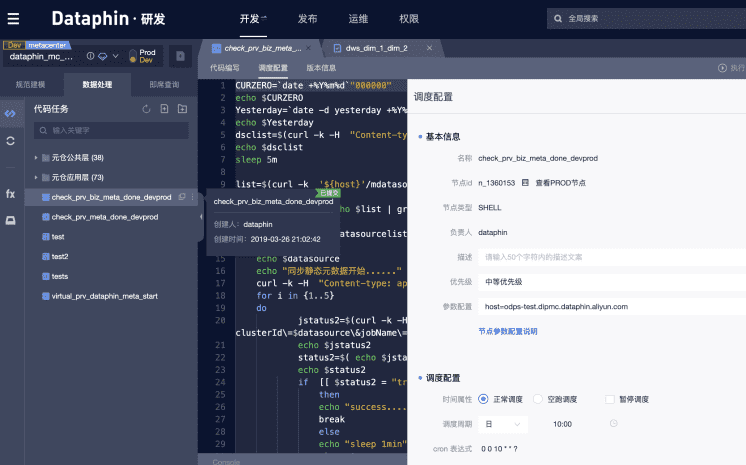
Task: Open the 运维 top menu
Action: (x=358, y=19)
